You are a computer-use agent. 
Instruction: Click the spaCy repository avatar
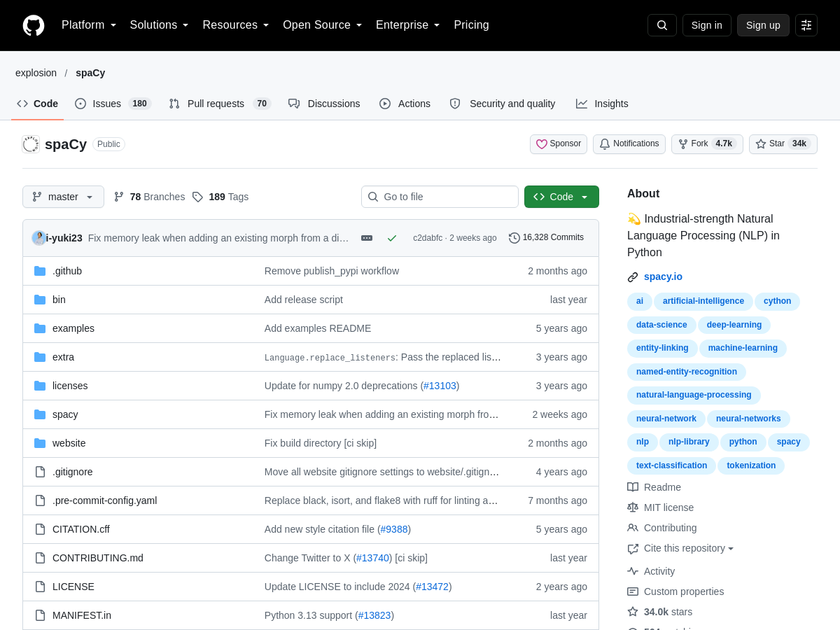[31, 144]
